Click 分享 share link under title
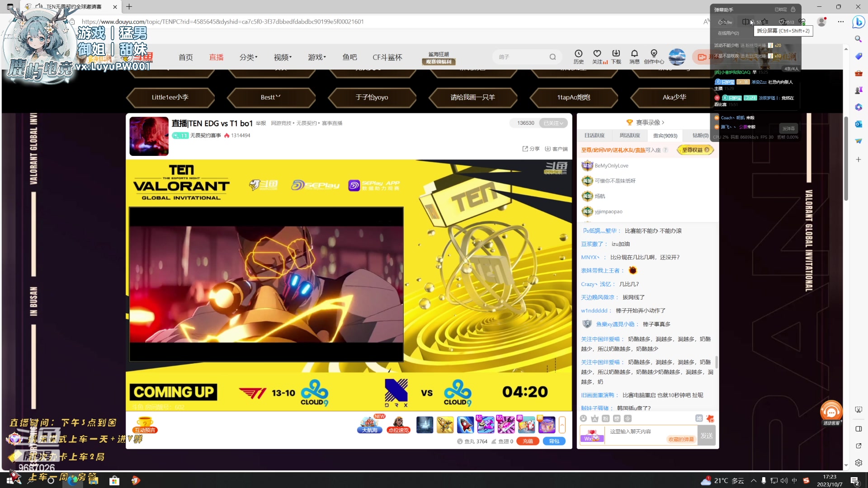This screenshot has width=868, height=488. (531, 149)
